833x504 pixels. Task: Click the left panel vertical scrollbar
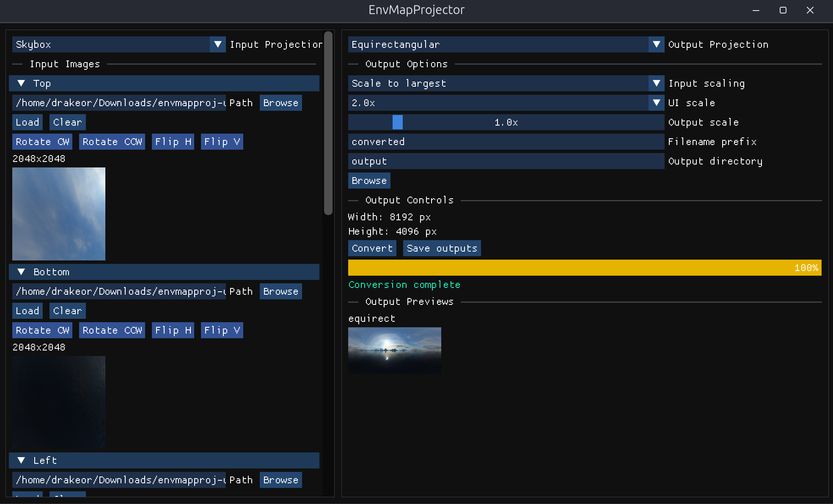pos(328,123)
